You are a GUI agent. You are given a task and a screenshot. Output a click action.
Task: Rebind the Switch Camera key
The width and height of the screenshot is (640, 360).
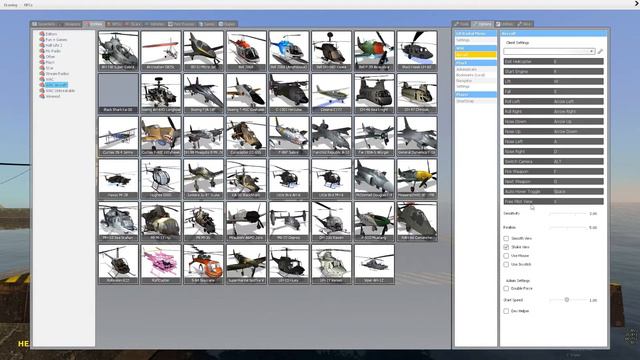553,161
